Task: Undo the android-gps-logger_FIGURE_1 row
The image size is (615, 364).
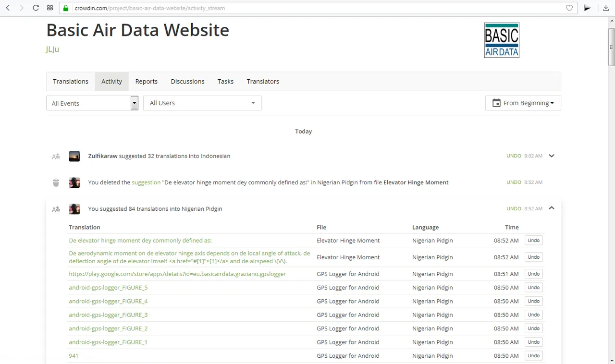Action: click(533, 342)
